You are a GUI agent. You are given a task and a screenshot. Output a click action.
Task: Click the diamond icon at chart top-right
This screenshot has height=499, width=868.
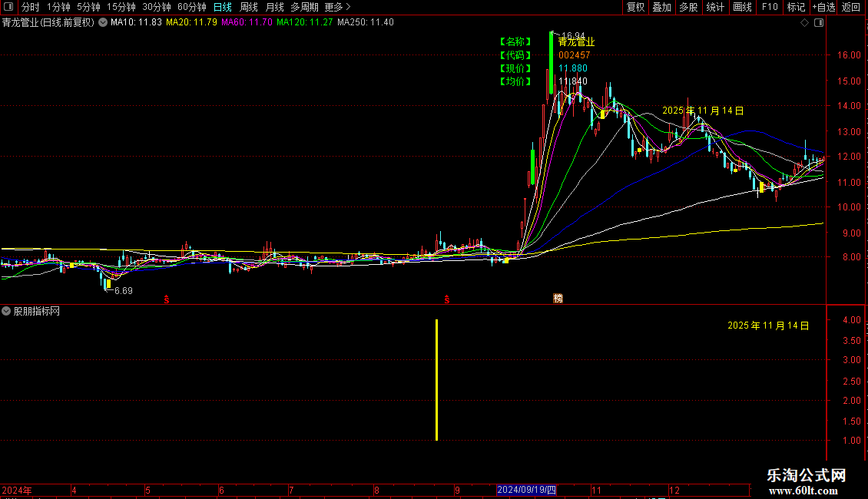click(805, 23)
